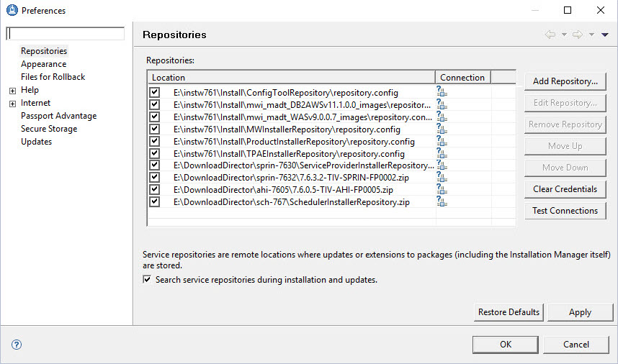This screenshot has width=618, height=364.
Task: Click connection icon for MWInstallerRepository row
Action: coord(442,129)
